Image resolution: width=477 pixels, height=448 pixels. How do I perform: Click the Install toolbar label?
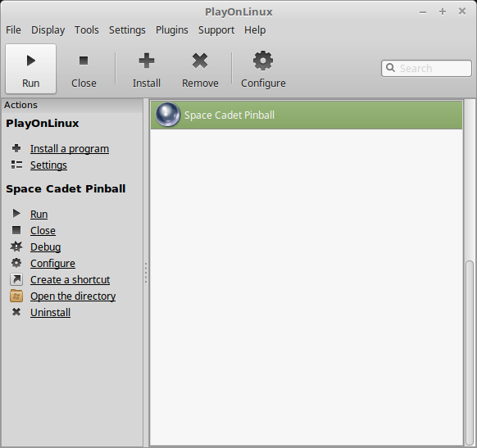(x=147, y=84)
